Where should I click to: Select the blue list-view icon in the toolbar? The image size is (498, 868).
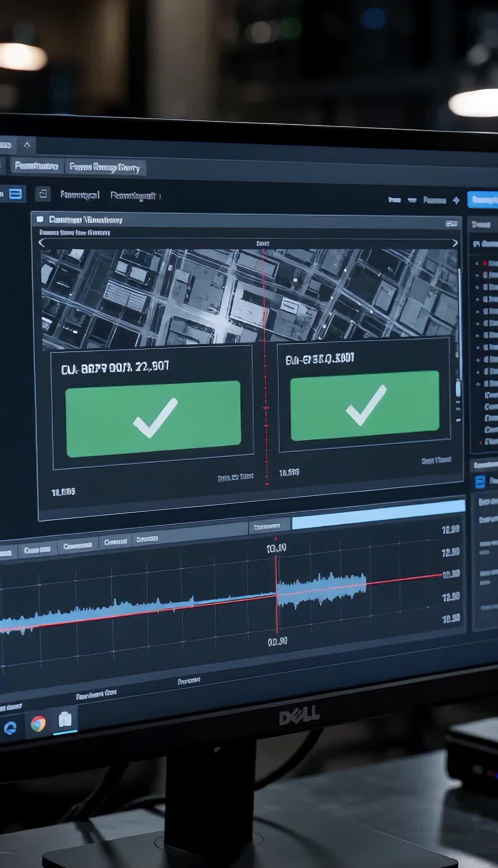[16, 194]
